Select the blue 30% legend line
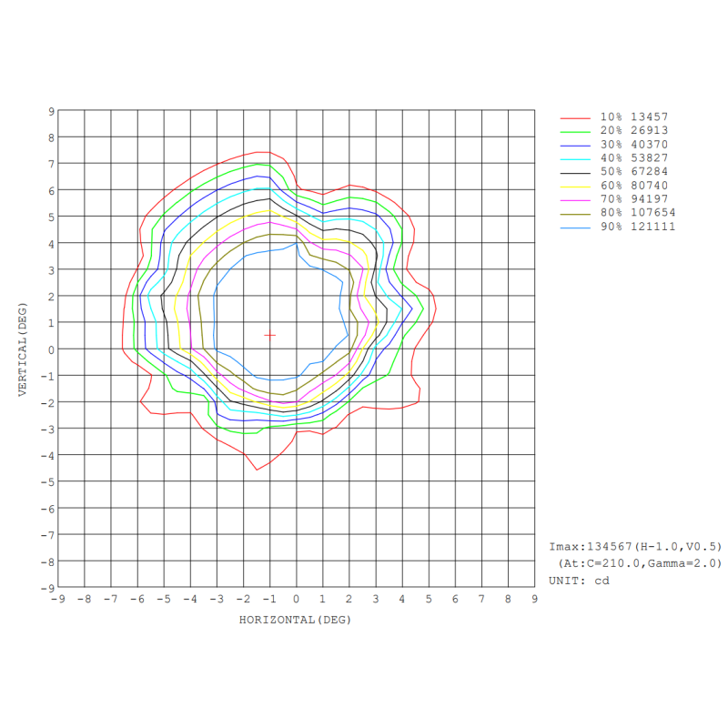Image resolution: width=728 pixels, height=728 pixels. pyautogui.click(x=575, y=145)
